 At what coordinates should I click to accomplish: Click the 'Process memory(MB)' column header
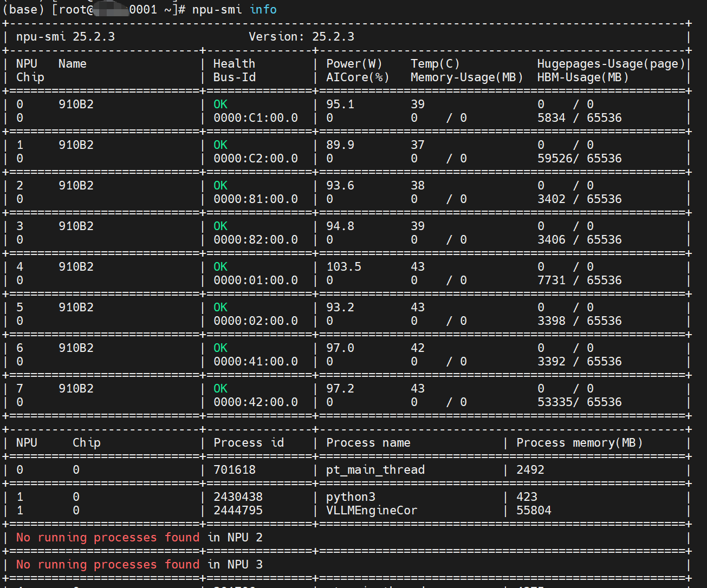coord(580,443)
